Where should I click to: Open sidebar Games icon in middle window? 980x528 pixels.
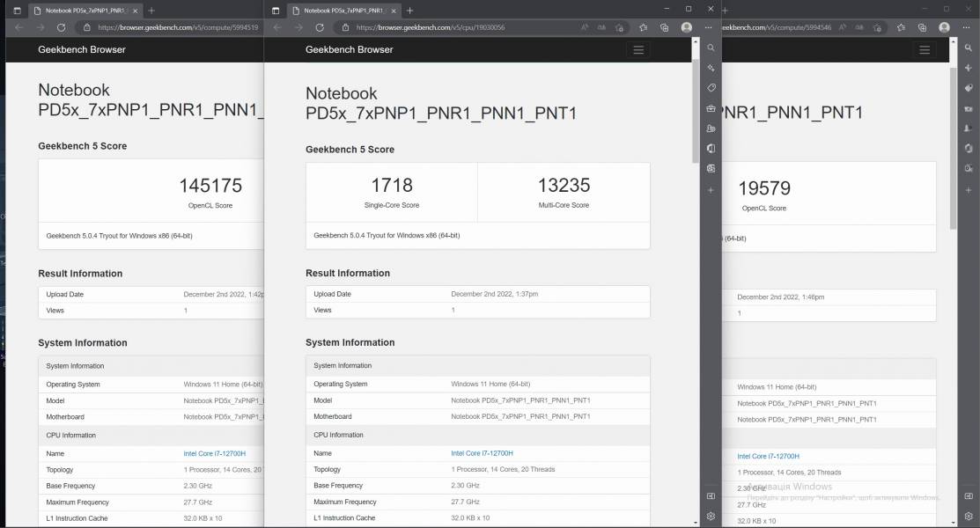(711, 128)
